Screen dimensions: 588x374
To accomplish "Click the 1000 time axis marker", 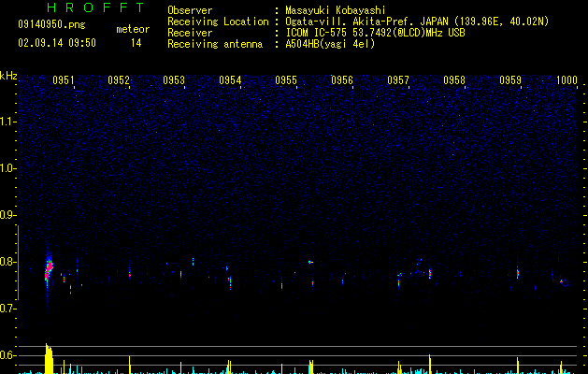I will pos(566,80).
